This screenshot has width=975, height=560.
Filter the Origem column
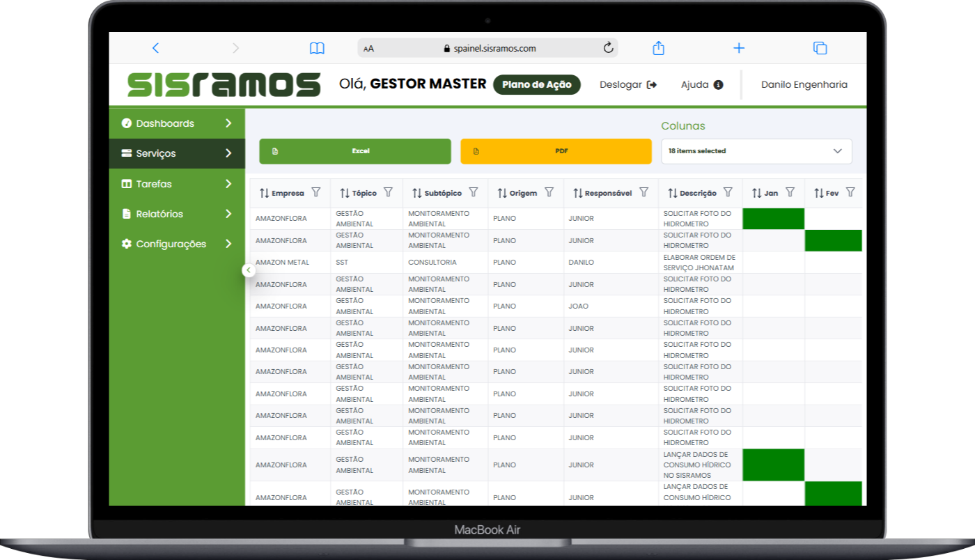(x=549, y=192)
